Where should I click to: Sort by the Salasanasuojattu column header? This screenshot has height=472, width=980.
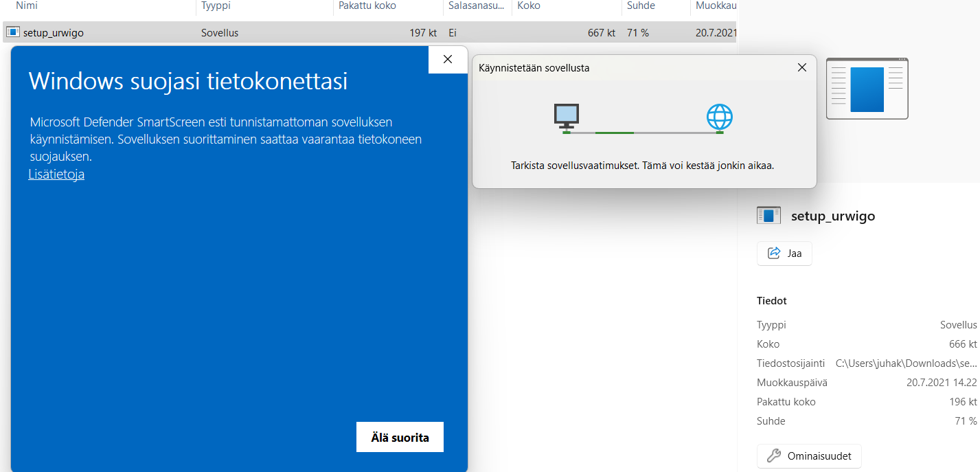click(476, 6)
